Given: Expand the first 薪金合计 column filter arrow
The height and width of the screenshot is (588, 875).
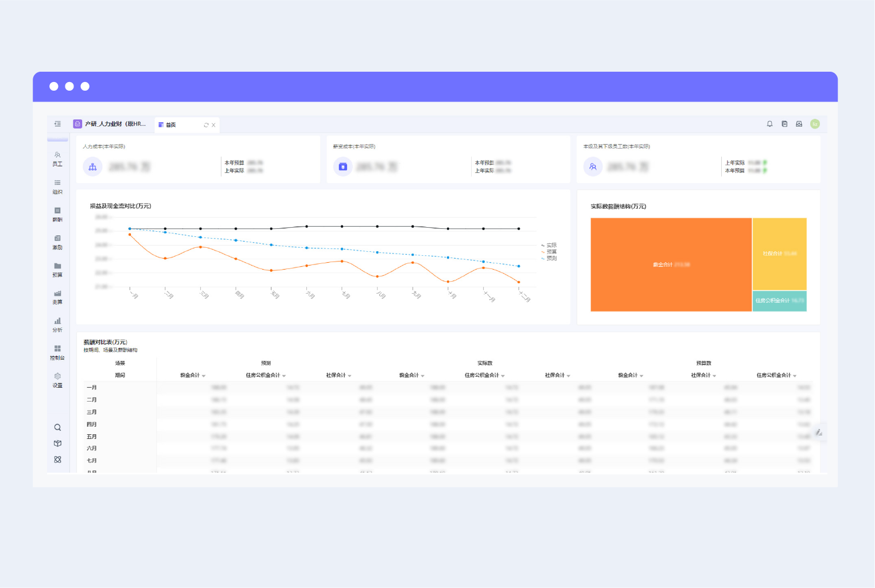Looking at the screenshot, I should click(204, 376).
